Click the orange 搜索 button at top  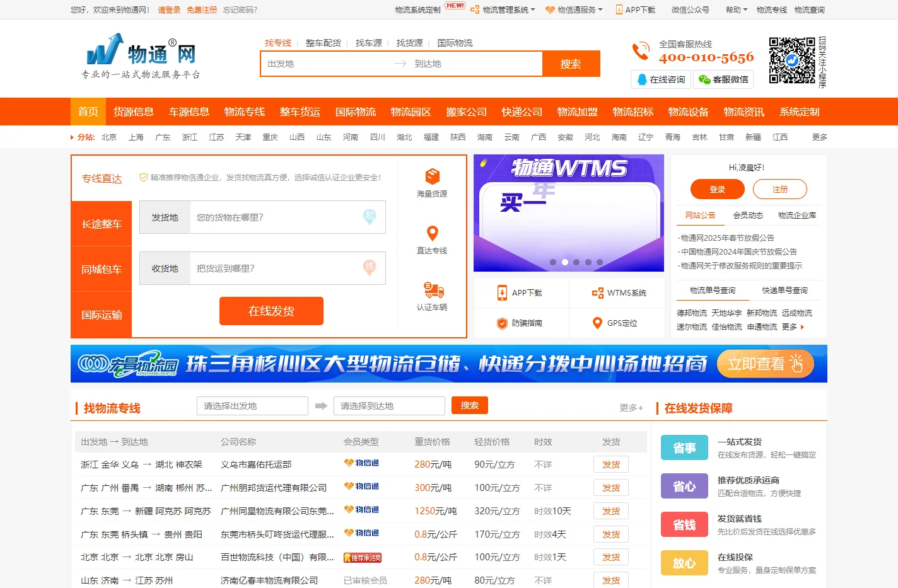click(x=571, y=64)
